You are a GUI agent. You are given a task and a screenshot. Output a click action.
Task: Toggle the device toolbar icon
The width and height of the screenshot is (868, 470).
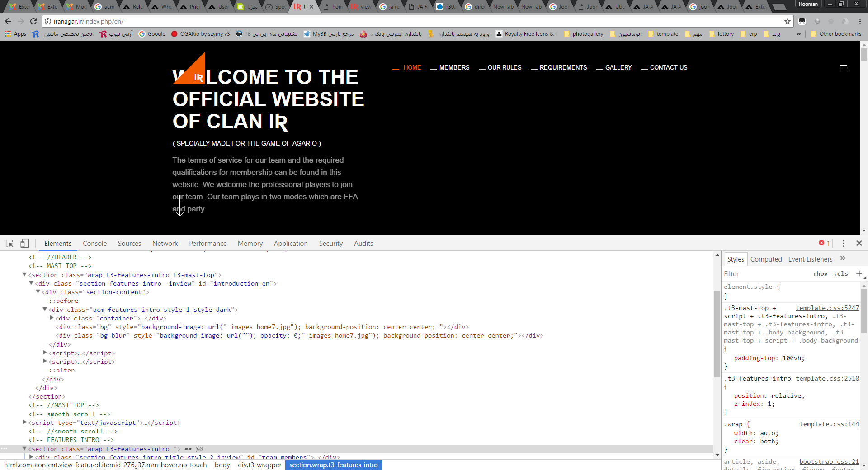[24, 244]
